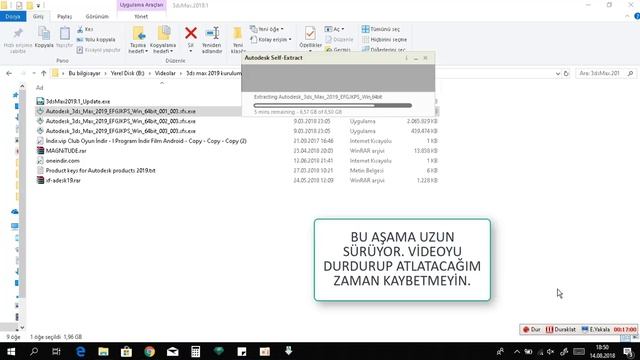Click the volume icon in system tray
The width and height of the screenshot is (640, 360).
pyautogui.click(x=551, y=352)
